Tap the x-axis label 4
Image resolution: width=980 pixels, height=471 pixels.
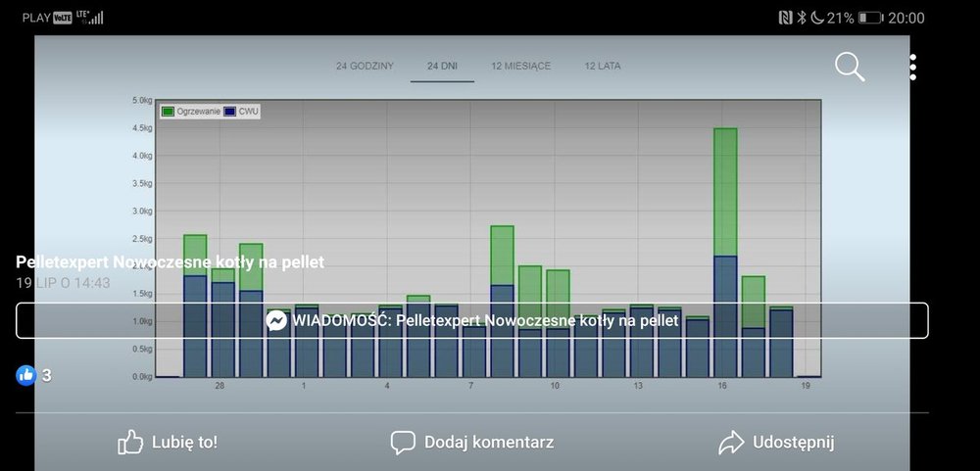387,386
